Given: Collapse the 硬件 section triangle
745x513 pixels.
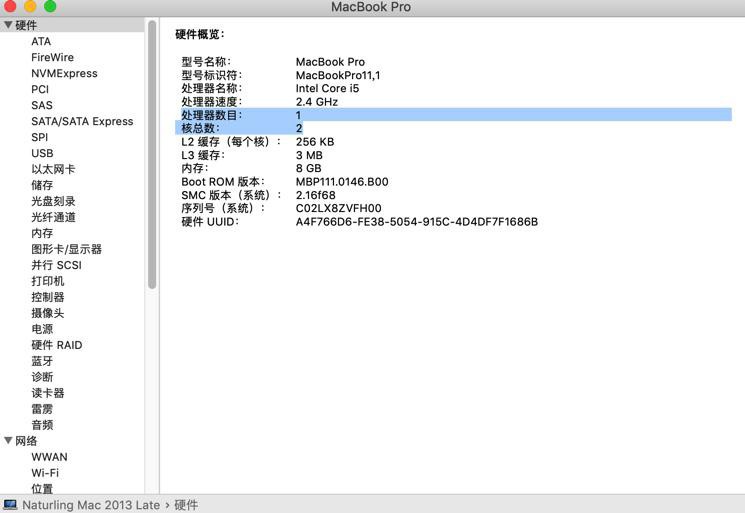Looking at the screenshot, I should click(8, 25).
